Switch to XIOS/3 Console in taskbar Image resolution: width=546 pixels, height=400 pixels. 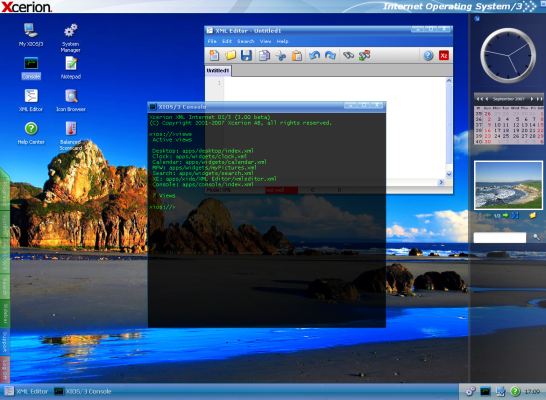click(x=83, y=392)
